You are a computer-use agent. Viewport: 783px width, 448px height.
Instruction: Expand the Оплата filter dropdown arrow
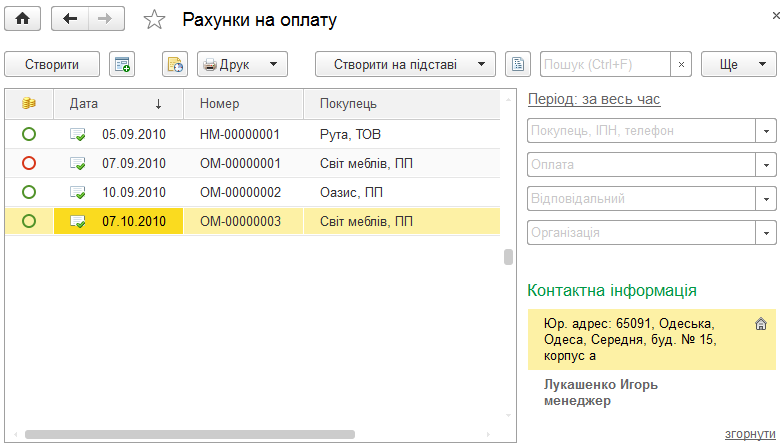766,165
